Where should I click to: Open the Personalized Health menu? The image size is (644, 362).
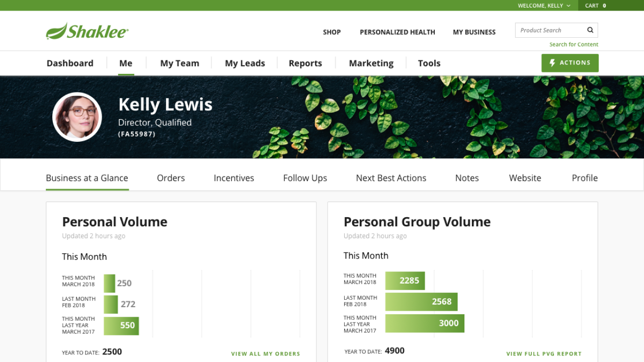tap(397, 32)
